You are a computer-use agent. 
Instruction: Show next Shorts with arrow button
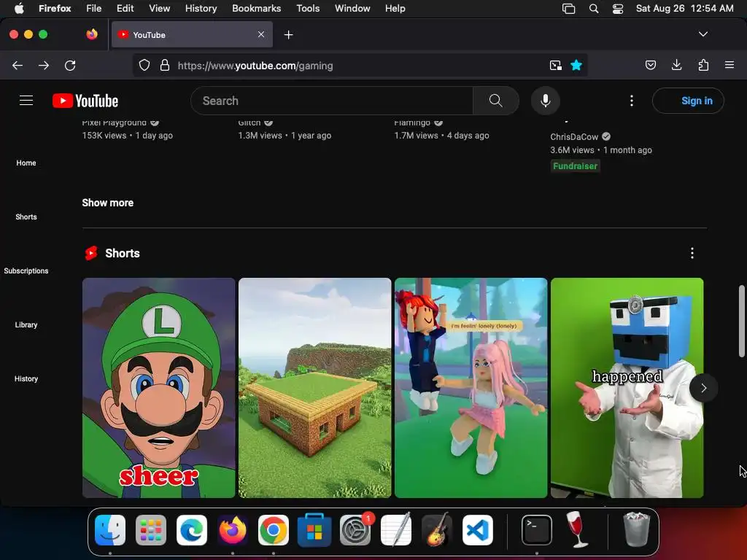[x=704, y=388]
